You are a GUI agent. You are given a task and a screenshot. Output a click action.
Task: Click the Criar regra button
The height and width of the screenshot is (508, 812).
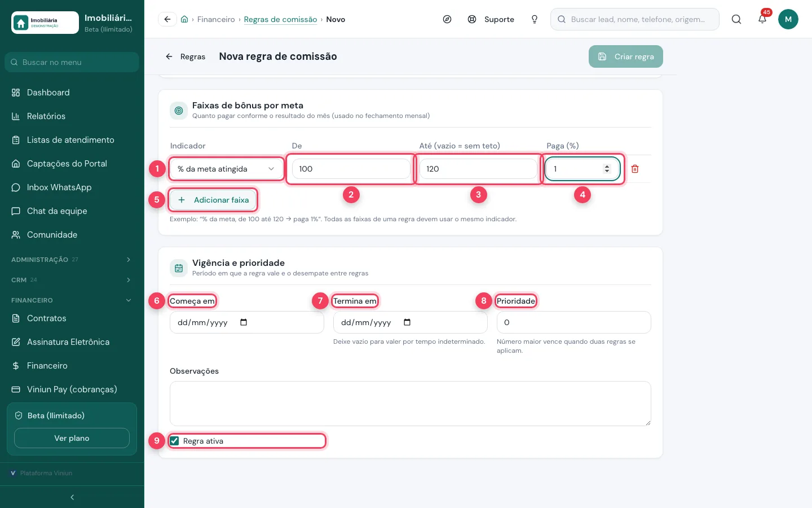626,56
